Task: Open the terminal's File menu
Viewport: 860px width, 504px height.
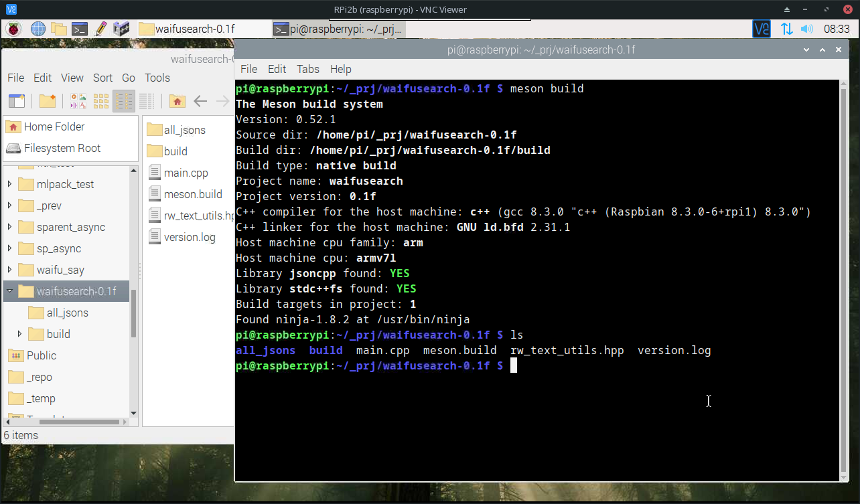Action: (248, 69)
